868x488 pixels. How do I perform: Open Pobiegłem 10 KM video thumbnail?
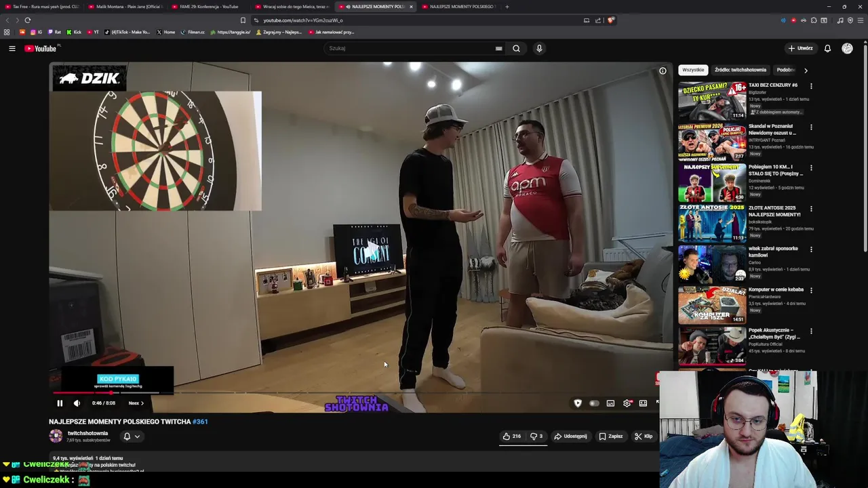tap(712, 182)
